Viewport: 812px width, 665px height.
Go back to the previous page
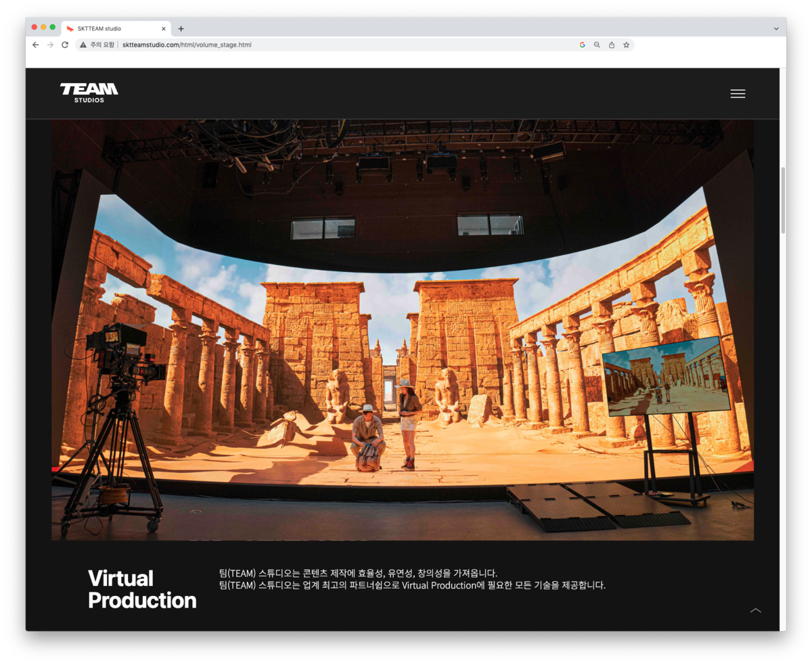(36, 45)
